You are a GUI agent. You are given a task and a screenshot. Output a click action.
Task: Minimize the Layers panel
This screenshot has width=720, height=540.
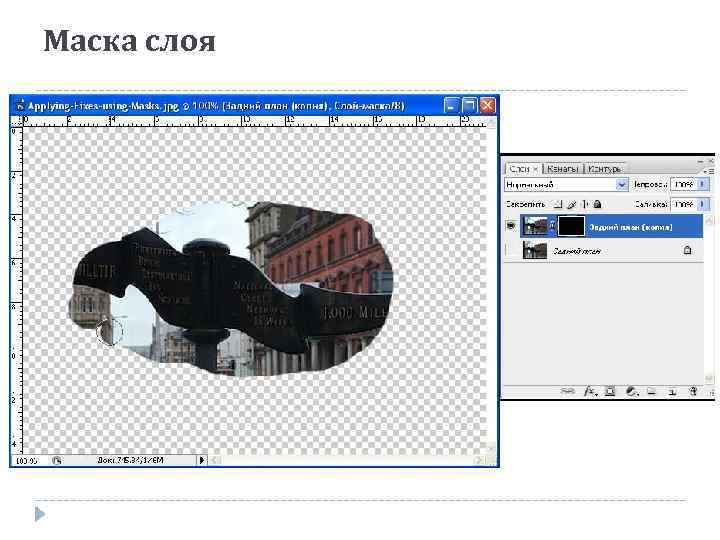[701, 161]
